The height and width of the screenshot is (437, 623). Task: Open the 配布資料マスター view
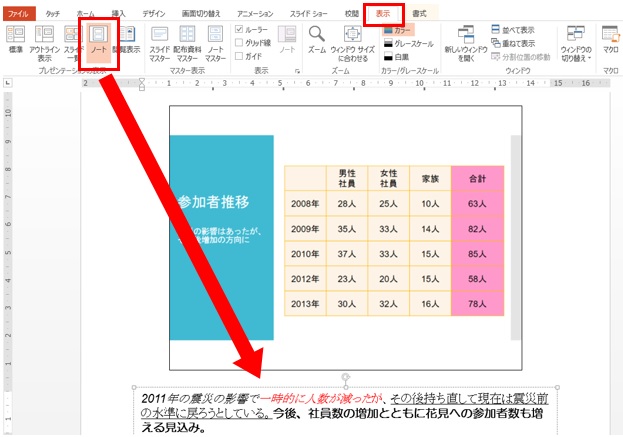point(187,46)
